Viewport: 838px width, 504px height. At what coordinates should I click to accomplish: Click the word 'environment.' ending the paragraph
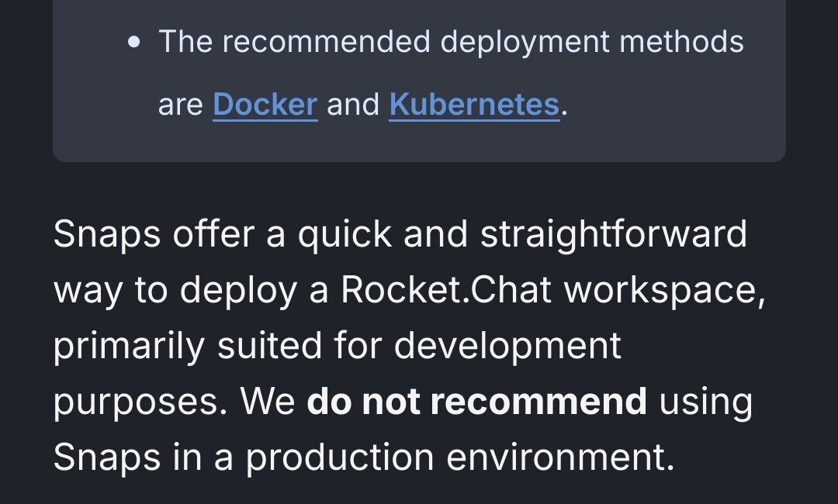pyautogui.click(x=560, y=457)
